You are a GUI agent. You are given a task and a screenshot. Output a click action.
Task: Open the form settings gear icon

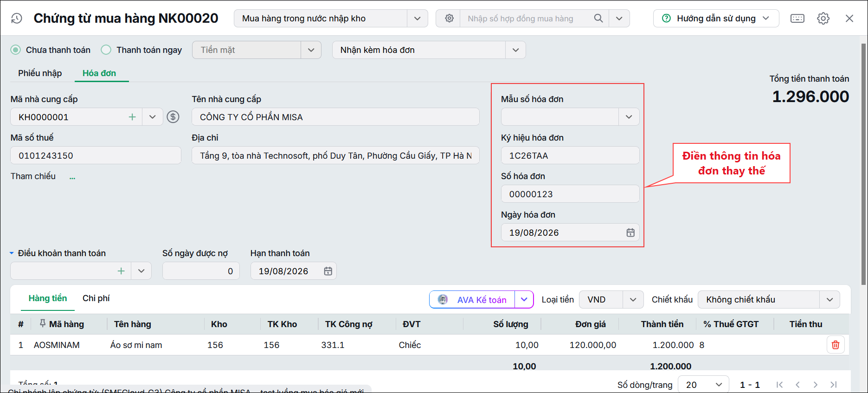(823, 19)
